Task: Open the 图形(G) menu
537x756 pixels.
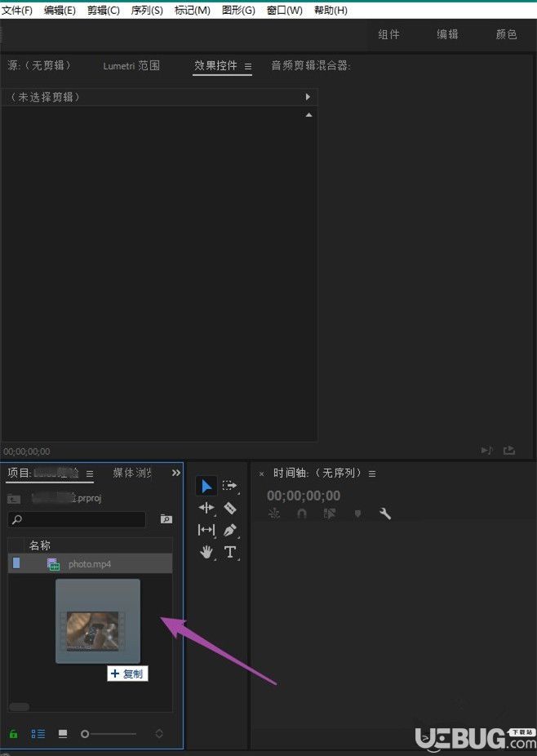Action: tap(238, 10)
